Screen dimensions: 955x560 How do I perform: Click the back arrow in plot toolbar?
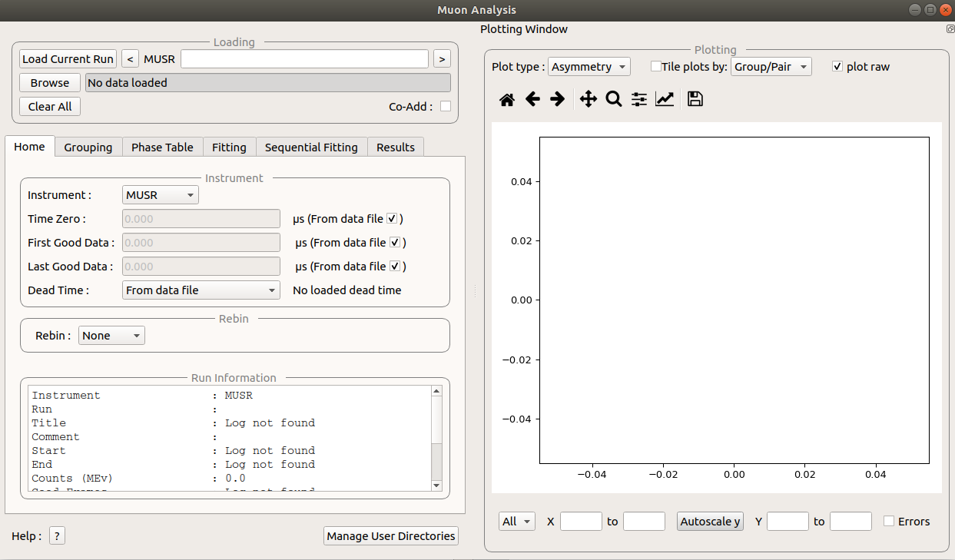(532, 99)
